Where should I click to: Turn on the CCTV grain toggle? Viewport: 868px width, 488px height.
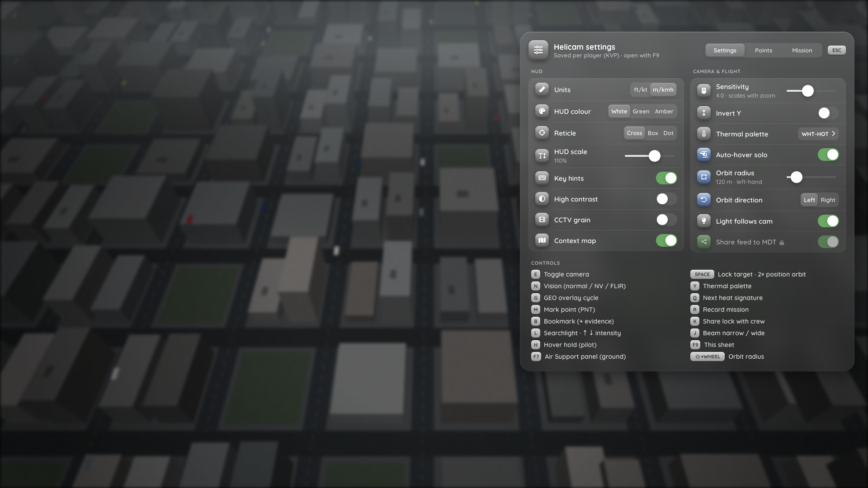click(x=666, y=220)
